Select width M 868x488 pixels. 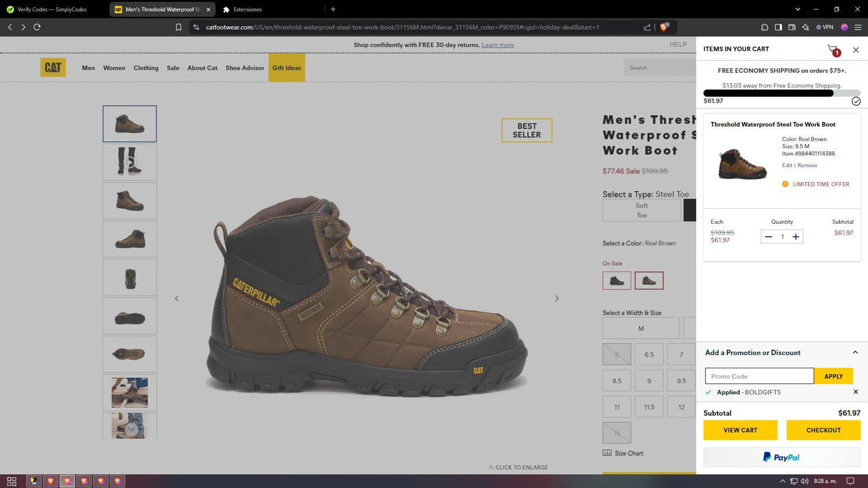pos(641,328)
